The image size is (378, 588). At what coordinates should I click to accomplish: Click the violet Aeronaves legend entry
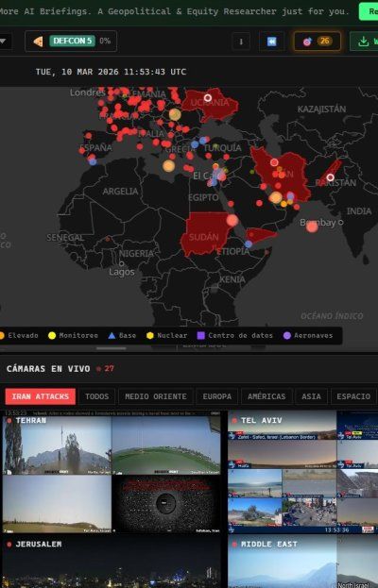308,335
